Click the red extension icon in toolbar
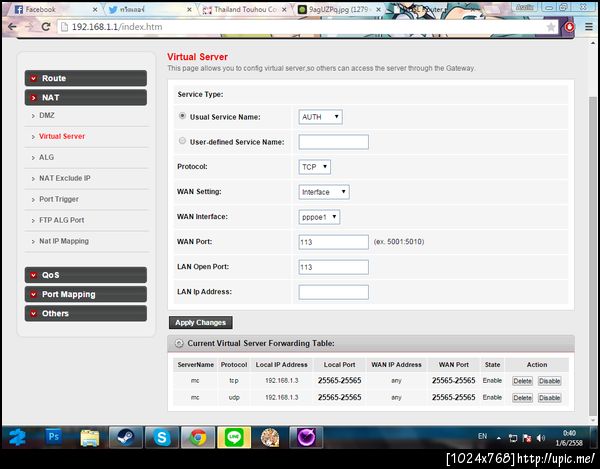 tap(570, 27)
